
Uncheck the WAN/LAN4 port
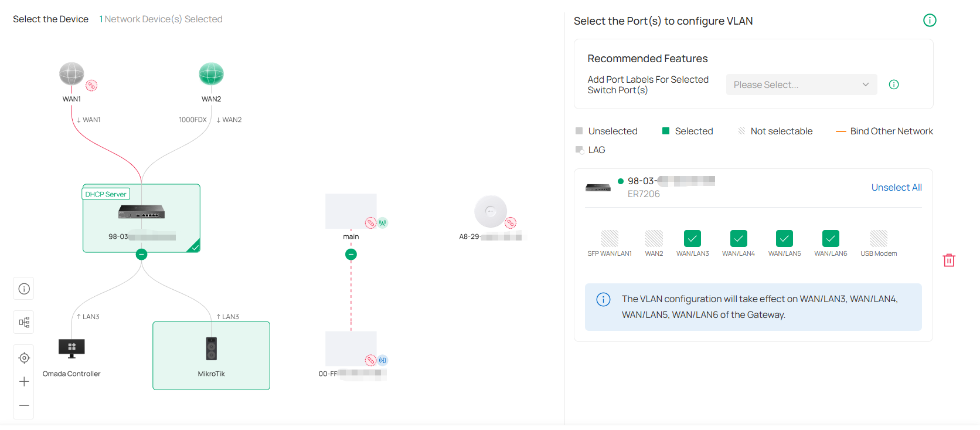point(739,238)
